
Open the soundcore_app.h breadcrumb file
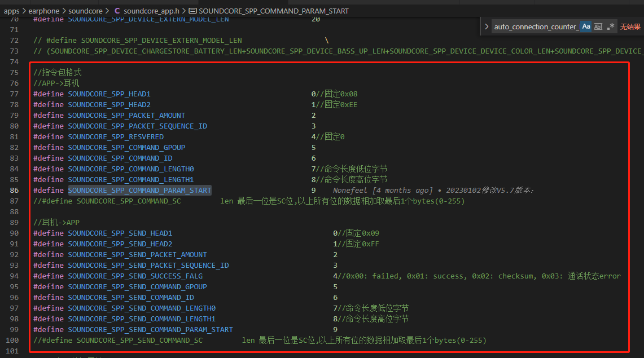point(152,11)
